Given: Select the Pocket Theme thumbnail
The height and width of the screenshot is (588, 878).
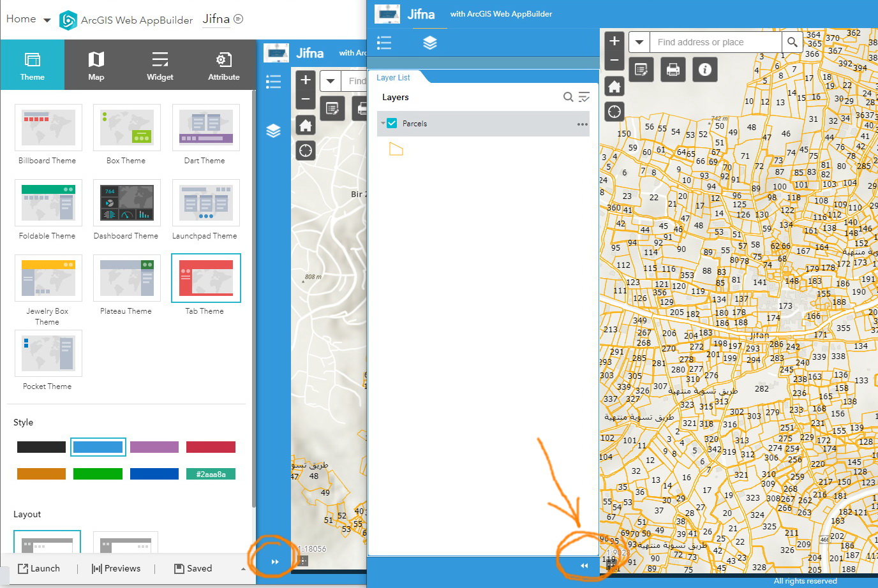Looking at the screenshot, I should pyautogui.click(x=48, y=353).
